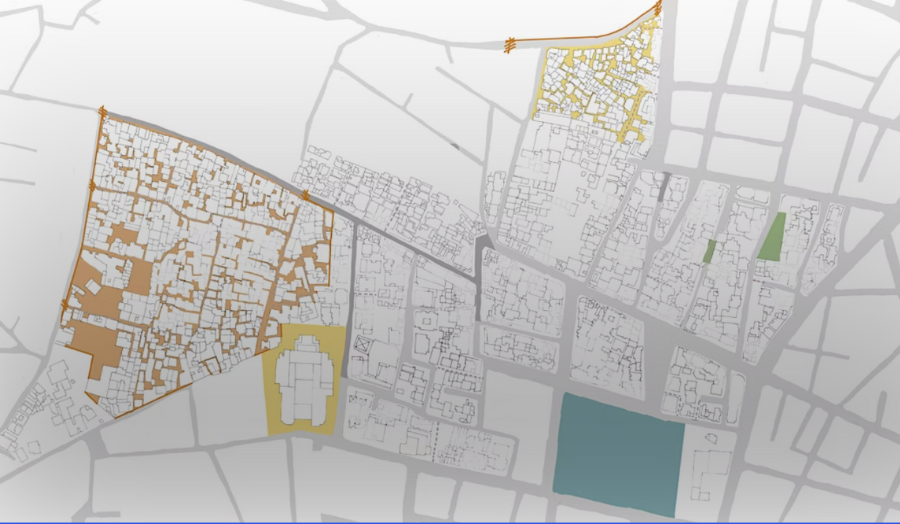This screenshot has width=900, height=524.
Task: Select the gate marker on orange district's east edge
Action: pyautogui.click(x=305, y=195)
